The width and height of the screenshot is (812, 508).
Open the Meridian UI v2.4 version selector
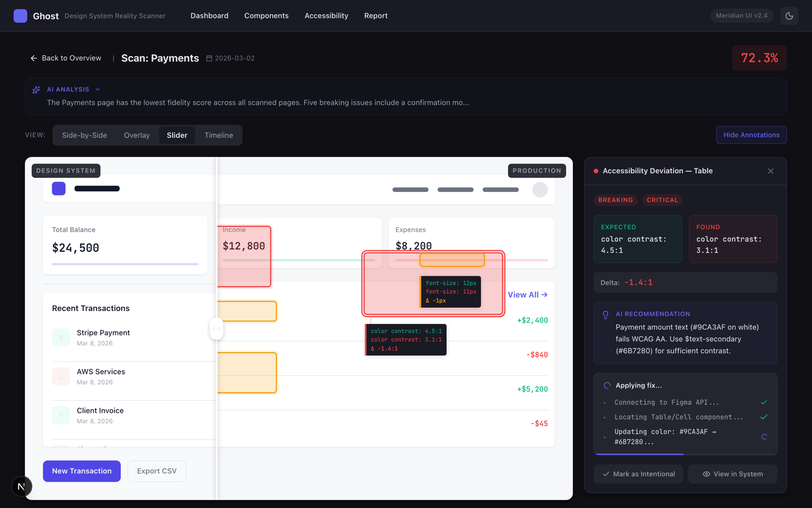tap(741, 16)
